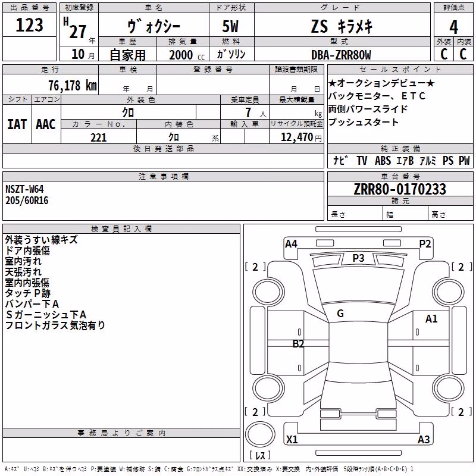Select the car name ヴォクシー

pos(154,27)
